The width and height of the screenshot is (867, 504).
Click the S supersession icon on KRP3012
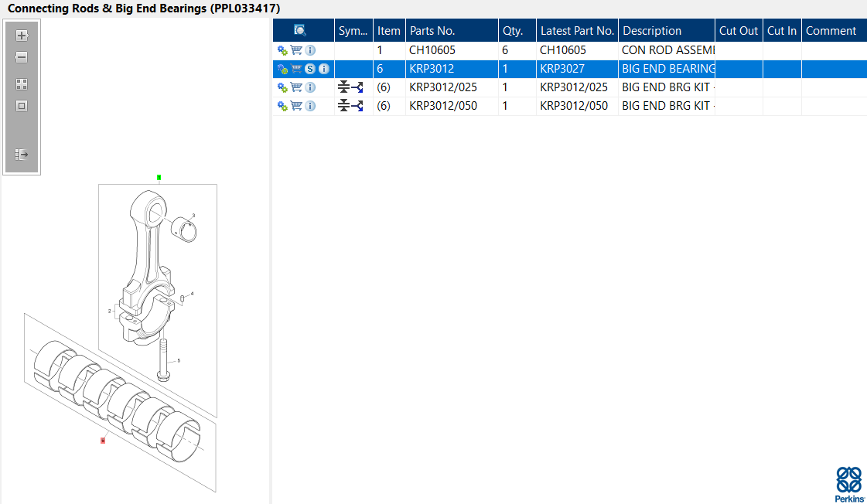pyautogui.click(x=310, y=69)
